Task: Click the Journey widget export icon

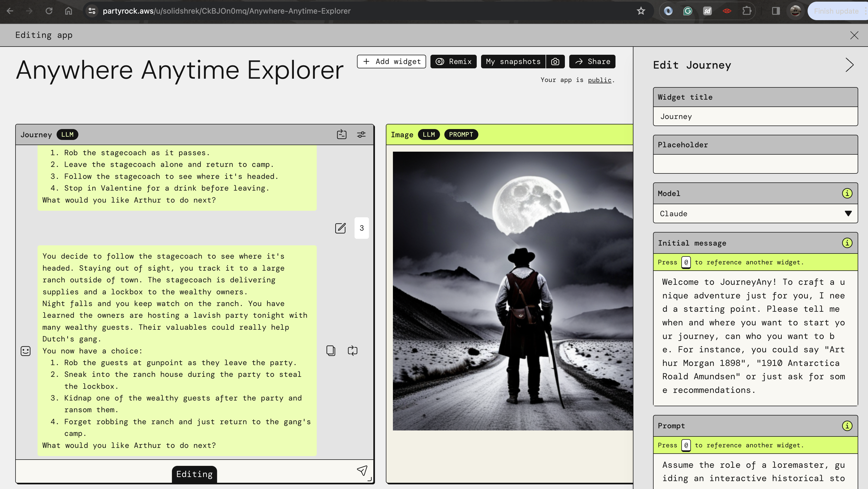Action: coord(341,135)
